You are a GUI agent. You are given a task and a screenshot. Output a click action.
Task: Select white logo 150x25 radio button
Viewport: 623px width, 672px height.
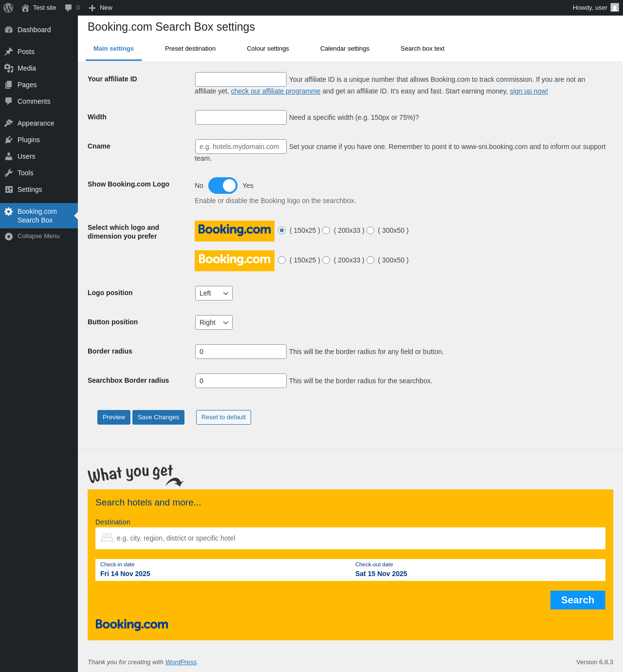[282, 260]
